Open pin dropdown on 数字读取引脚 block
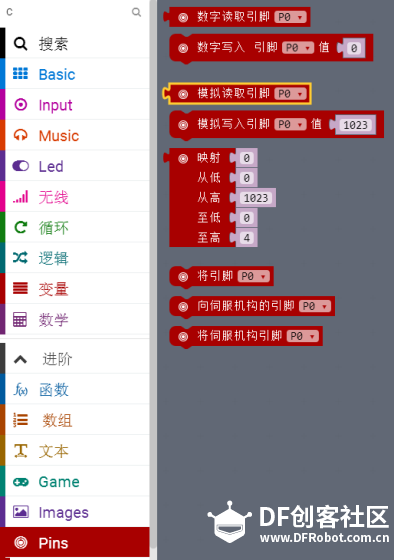 [290, 17]
